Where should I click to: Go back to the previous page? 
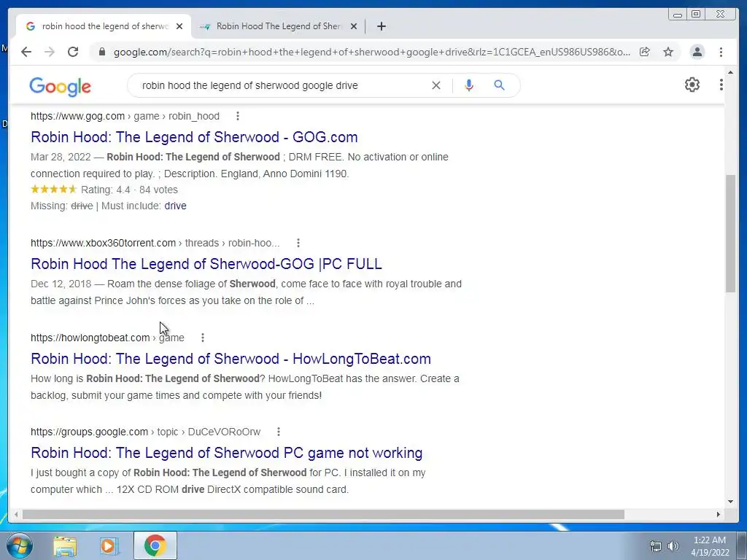[26, 52]
